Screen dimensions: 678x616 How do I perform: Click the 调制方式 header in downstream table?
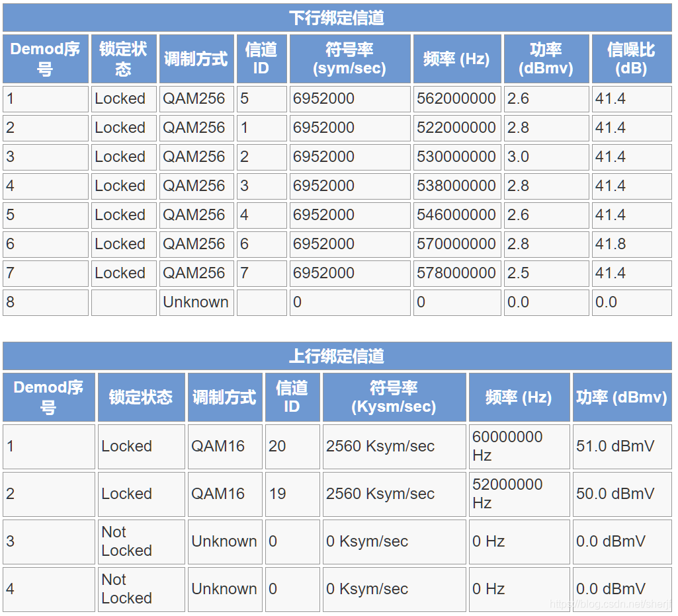click(196, 59)
